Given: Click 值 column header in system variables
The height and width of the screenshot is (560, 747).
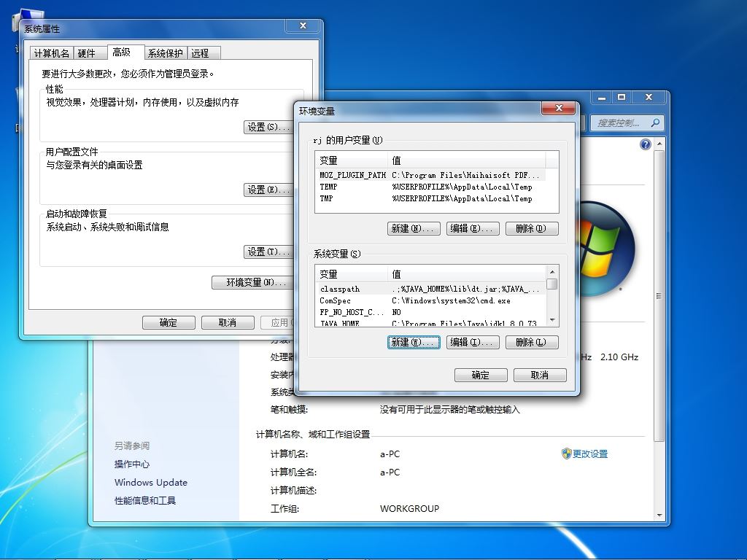Looking at the screenshot, I should pyautogui.click(x=467, y=274).
